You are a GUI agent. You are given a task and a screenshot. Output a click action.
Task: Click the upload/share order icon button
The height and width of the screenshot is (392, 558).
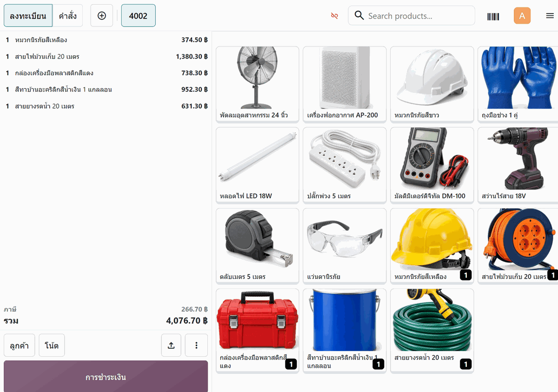pos(171,345)
